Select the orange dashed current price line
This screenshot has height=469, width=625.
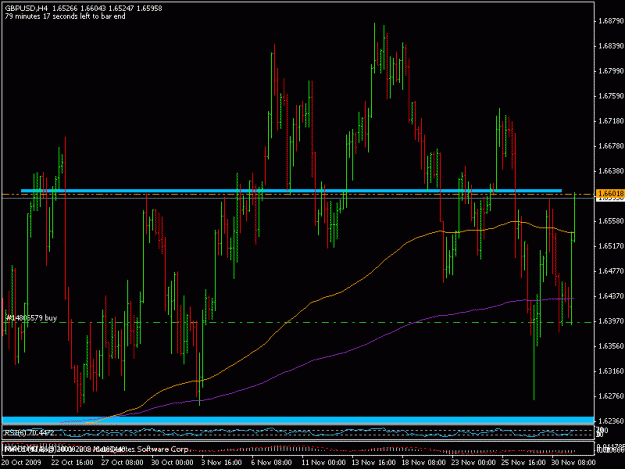point(298,194)
